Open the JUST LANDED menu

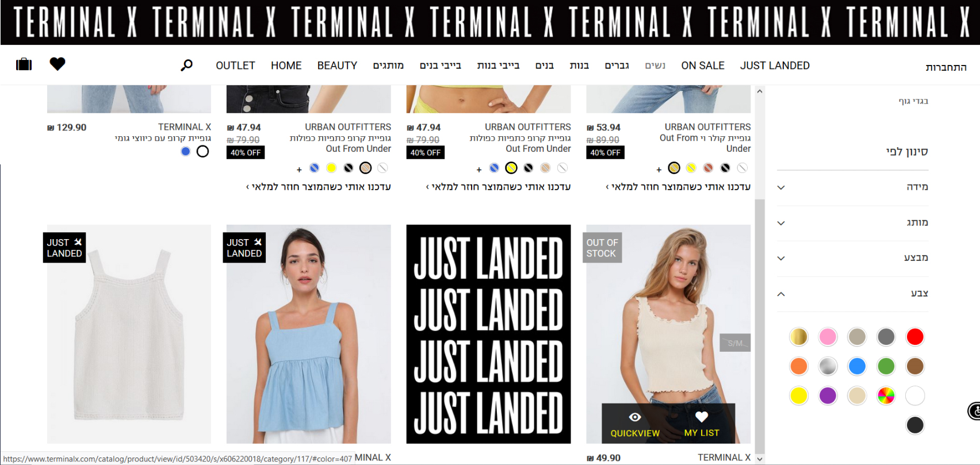[x=775, y=66]
